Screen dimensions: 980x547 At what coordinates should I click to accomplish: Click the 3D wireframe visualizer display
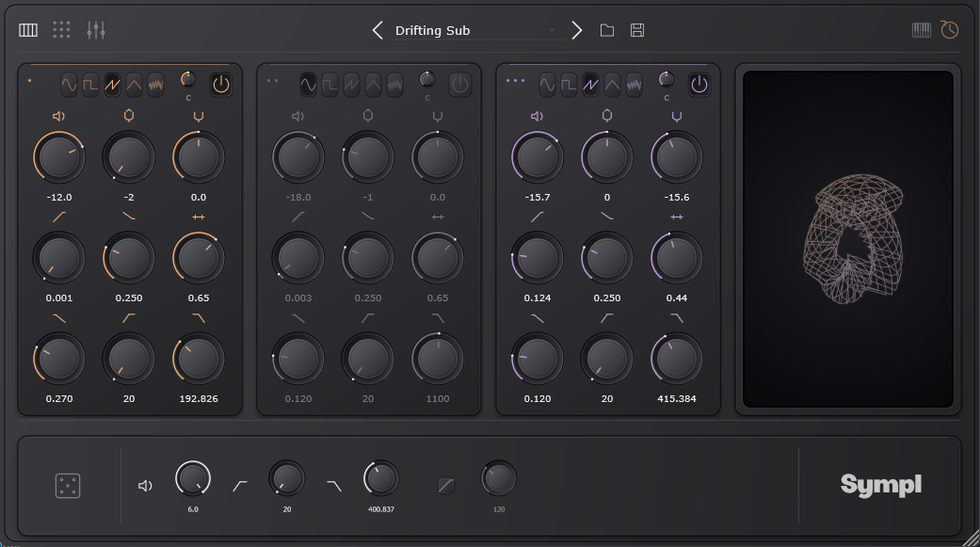pyautogui.click(x=848, y=239)
